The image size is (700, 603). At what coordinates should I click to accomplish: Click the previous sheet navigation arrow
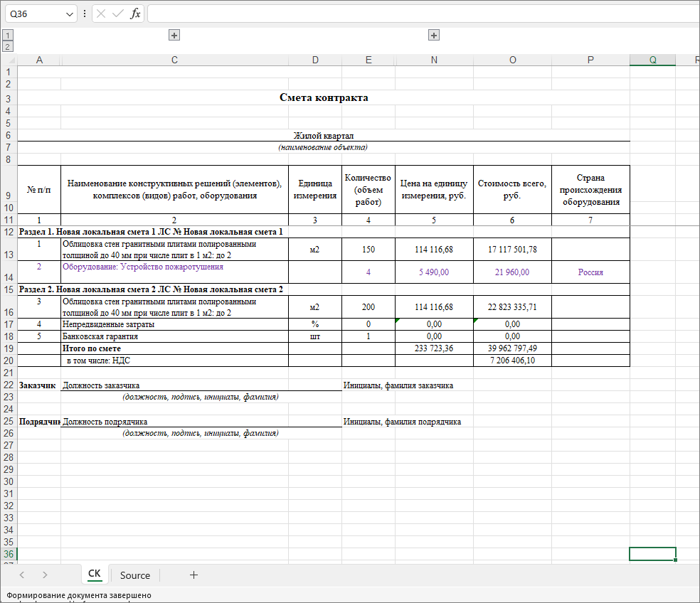click(x=22, y=575)
